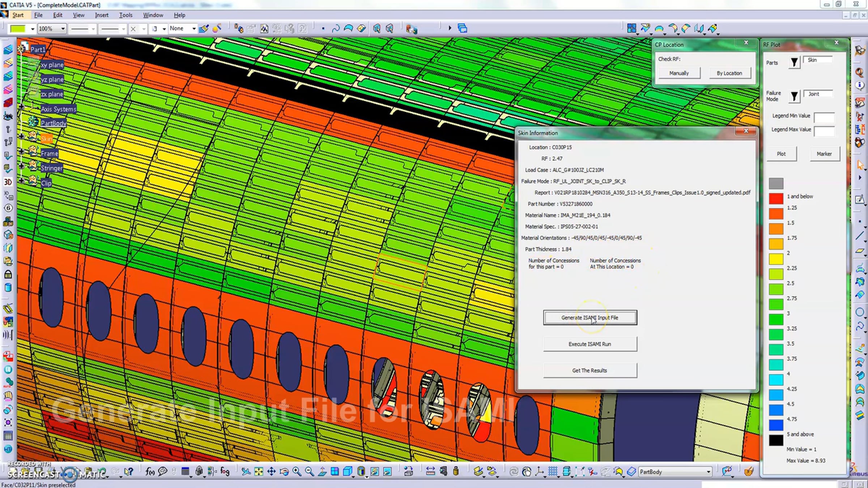The image size is (868, 488).
Task: Expand the Frame node in tree
Action: (x=21, y=151)
